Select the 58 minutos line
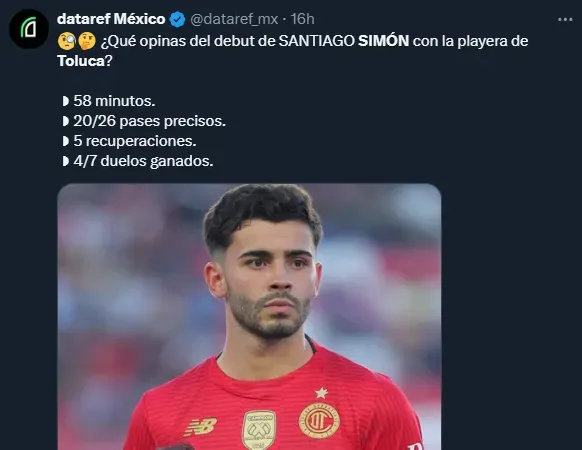 108,101
